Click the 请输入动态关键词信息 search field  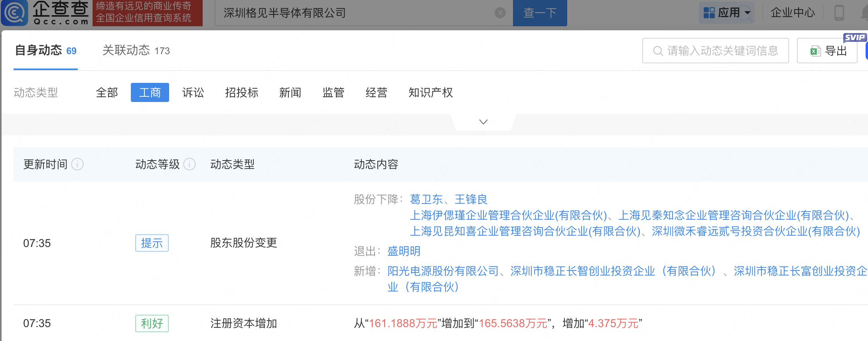pos(722,51)
